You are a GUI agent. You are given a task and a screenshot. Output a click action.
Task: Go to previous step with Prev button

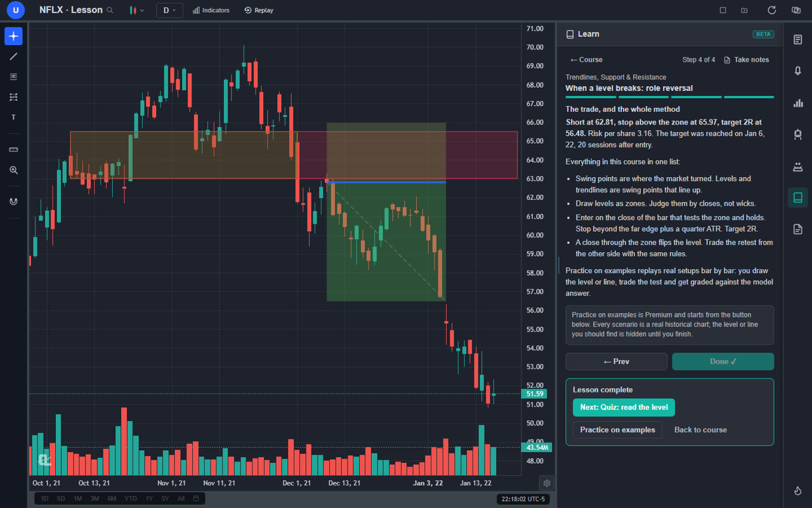(x=617, y=361)
